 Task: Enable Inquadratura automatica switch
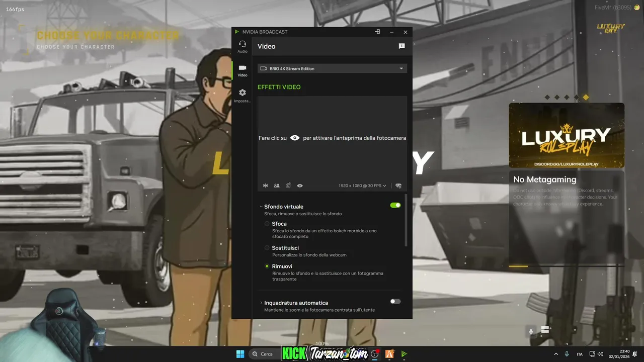(395, 302)
